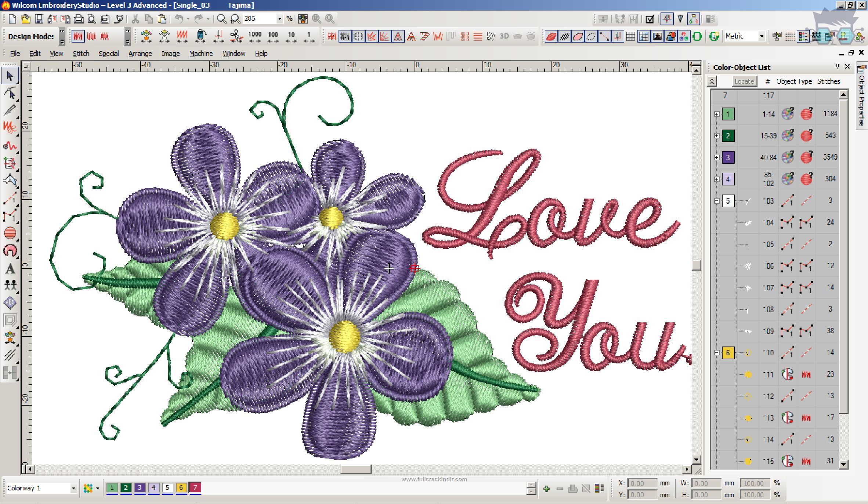Open the Colorway 1 dropdown

click(x=73, y=488)
